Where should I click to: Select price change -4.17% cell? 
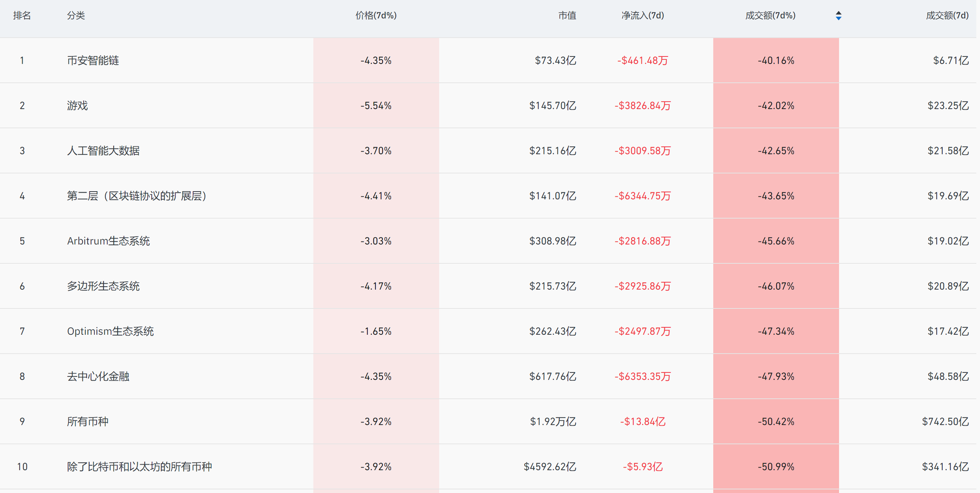[376, 286]
